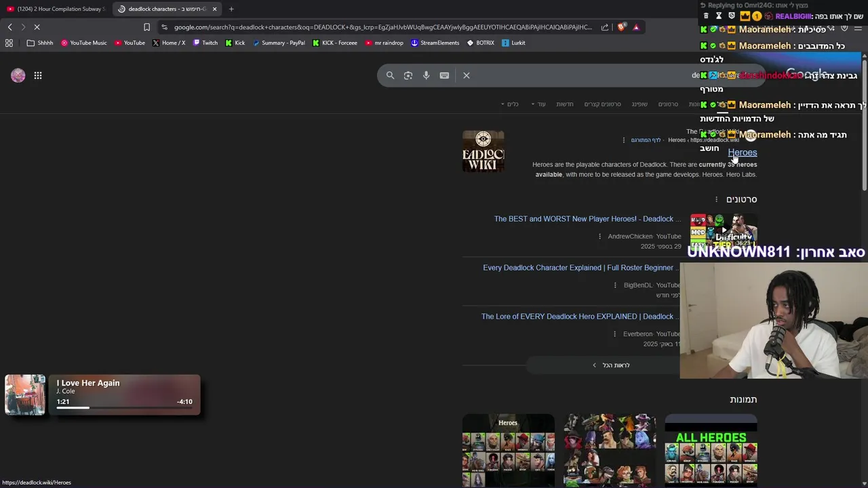The image size is (868, 488).
Task: Open the Deadlock Wiki result thumbnail
Action: tap(484, 151)
